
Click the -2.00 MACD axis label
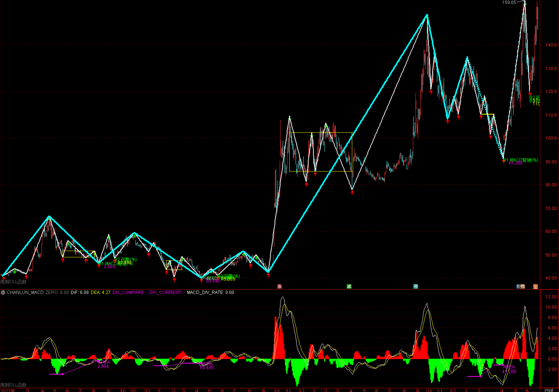(x=551, y=369)
